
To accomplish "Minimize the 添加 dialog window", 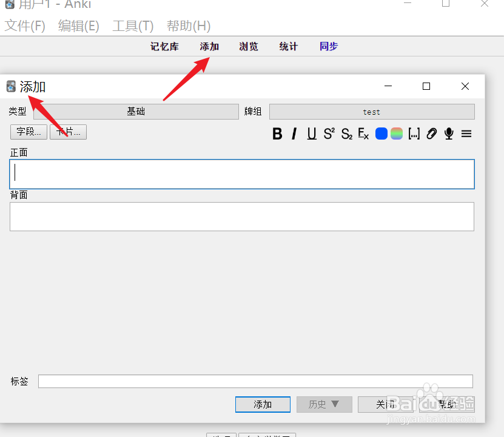I will [x=388, y=86].
